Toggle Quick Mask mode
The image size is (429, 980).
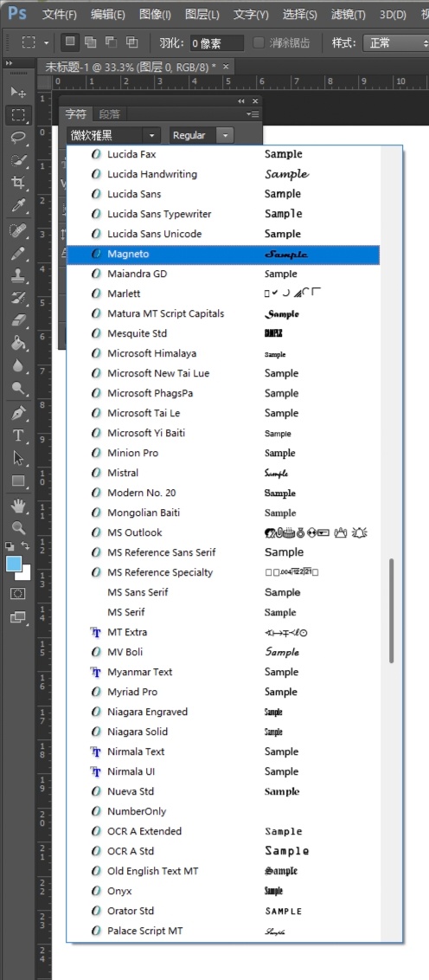click(x=18, y=594)
